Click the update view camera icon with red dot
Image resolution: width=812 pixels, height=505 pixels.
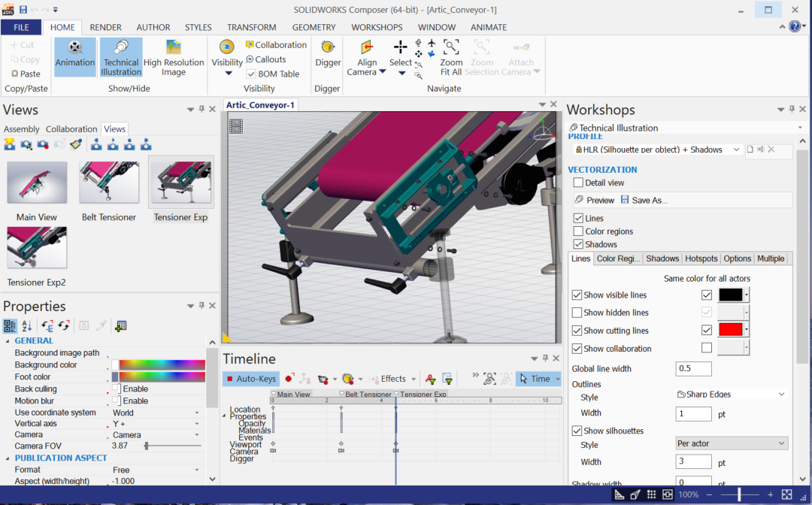(43, 145)
